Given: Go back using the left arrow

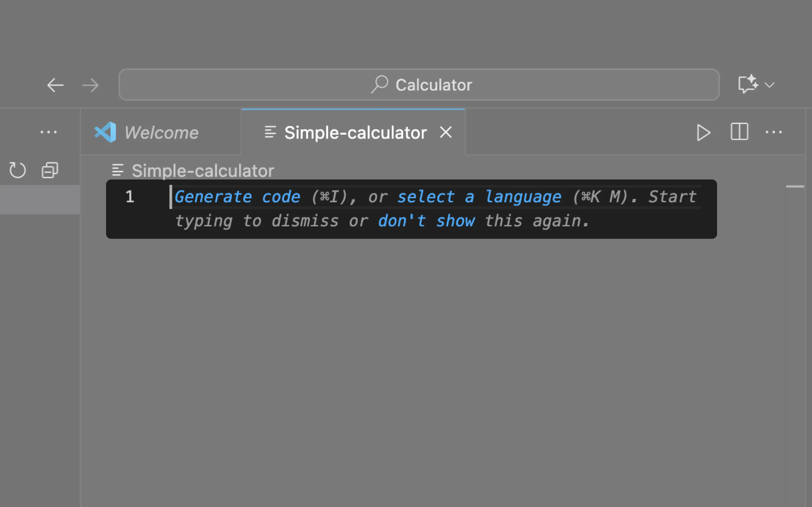Looking at the screenshot, I should 55,85.
